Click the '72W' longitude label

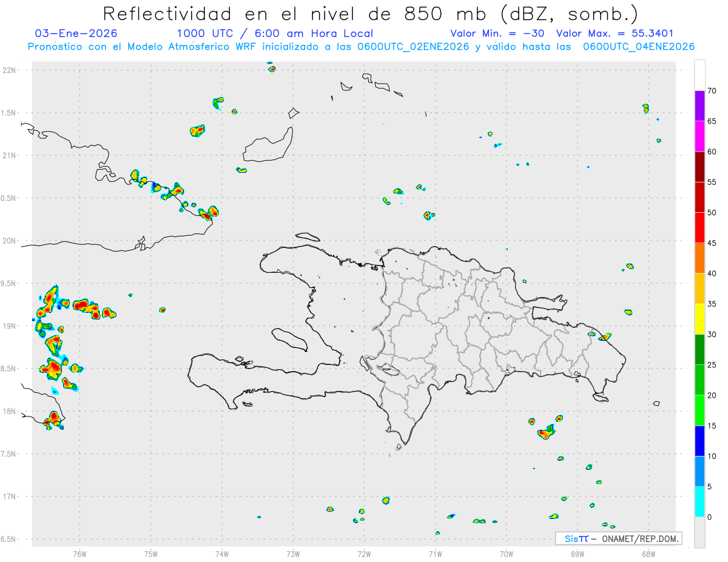coord(364,554)
